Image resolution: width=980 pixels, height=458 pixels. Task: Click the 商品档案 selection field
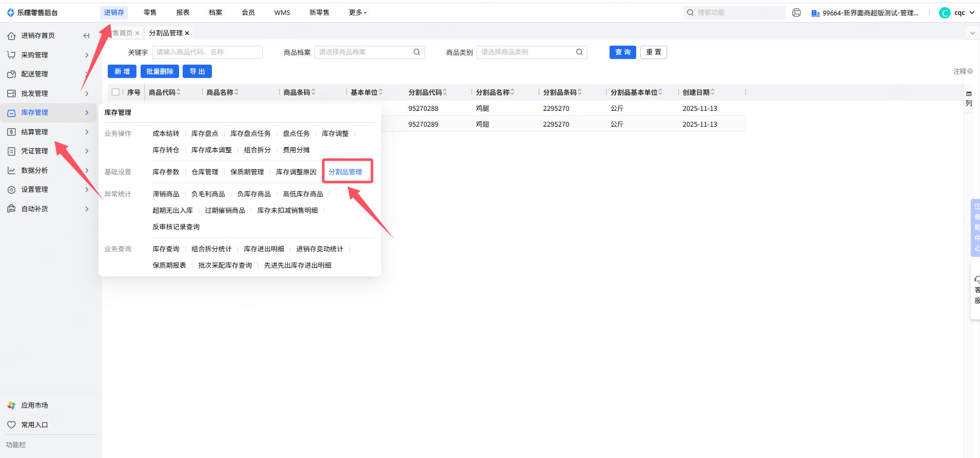369,52
